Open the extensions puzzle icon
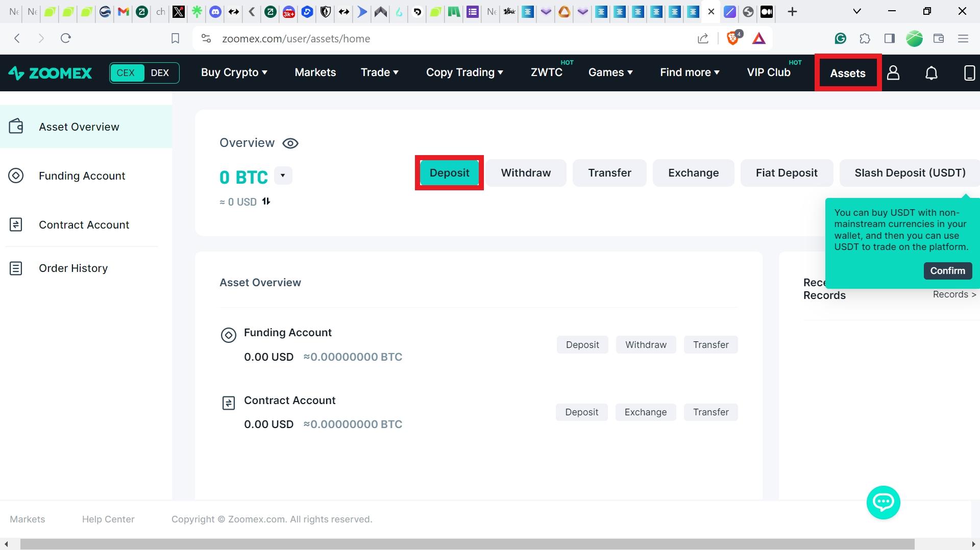 [865, 38]
